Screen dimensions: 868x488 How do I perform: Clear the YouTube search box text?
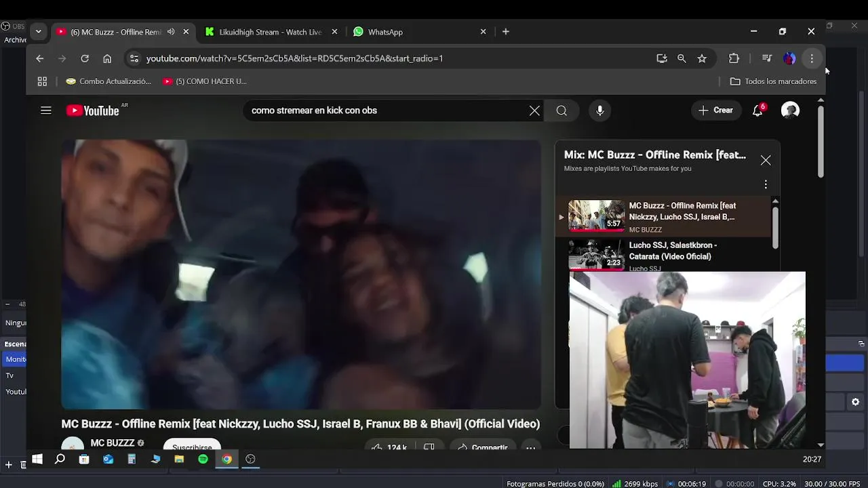tap(534, 110)
